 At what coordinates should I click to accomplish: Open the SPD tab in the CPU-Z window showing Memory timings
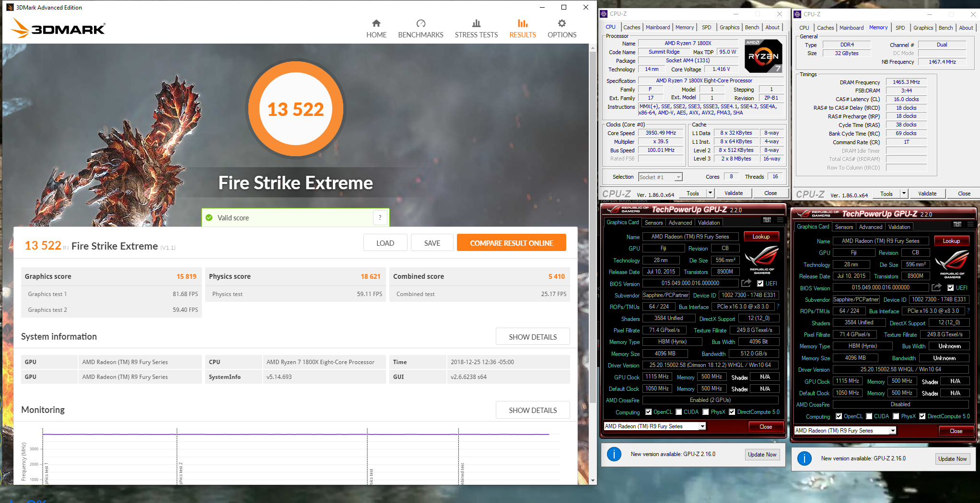[900, 28]
